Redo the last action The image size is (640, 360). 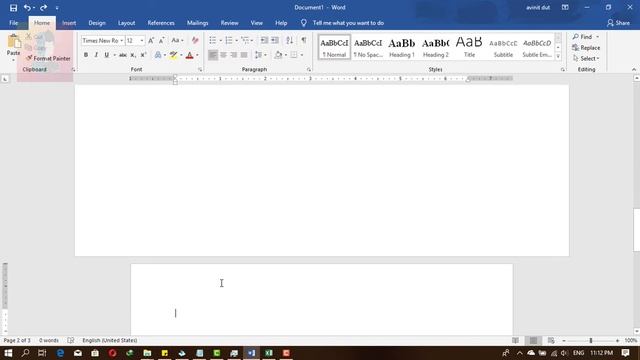43,8
